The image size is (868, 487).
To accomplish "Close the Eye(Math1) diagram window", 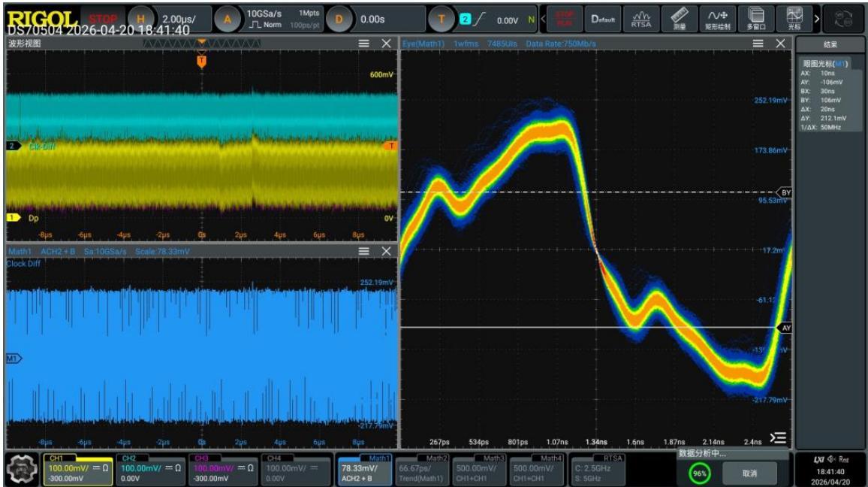I will [x=781, y=44].
